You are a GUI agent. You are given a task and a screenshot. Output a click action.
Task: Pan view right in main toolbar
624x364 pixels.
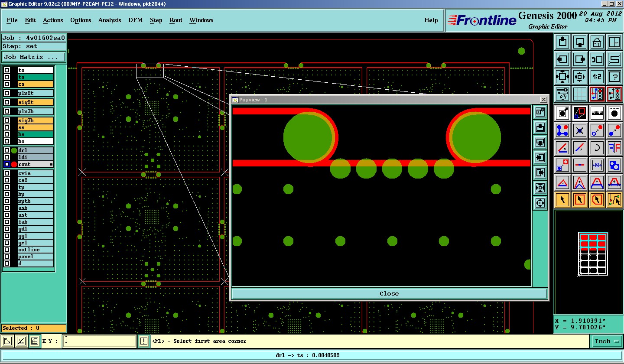[x=580, y=59]
